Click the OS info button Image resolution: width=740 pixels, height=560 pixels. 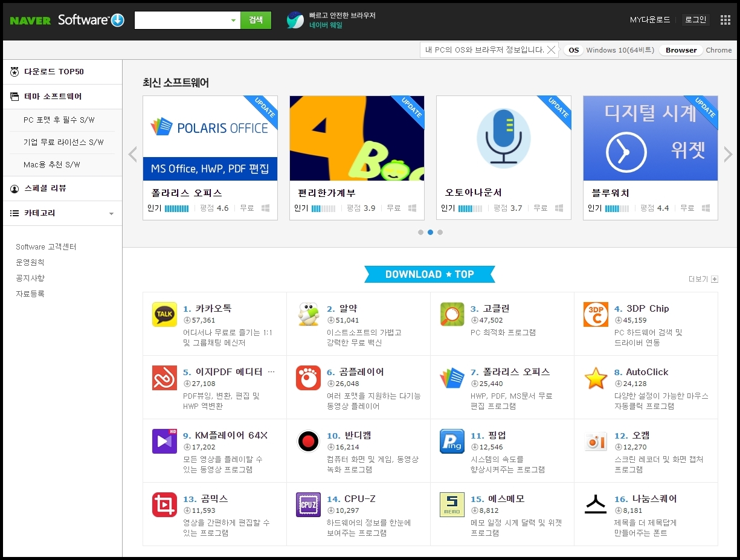click(x=573, y=50)
